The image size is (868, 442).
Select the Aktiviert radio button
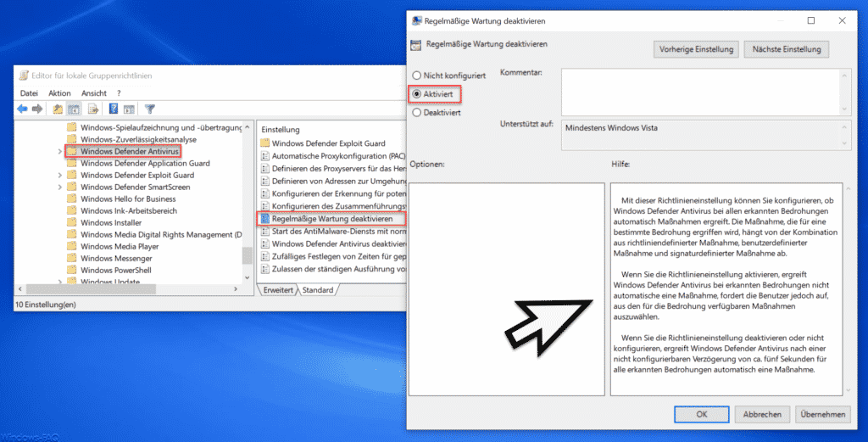[417, 94]
